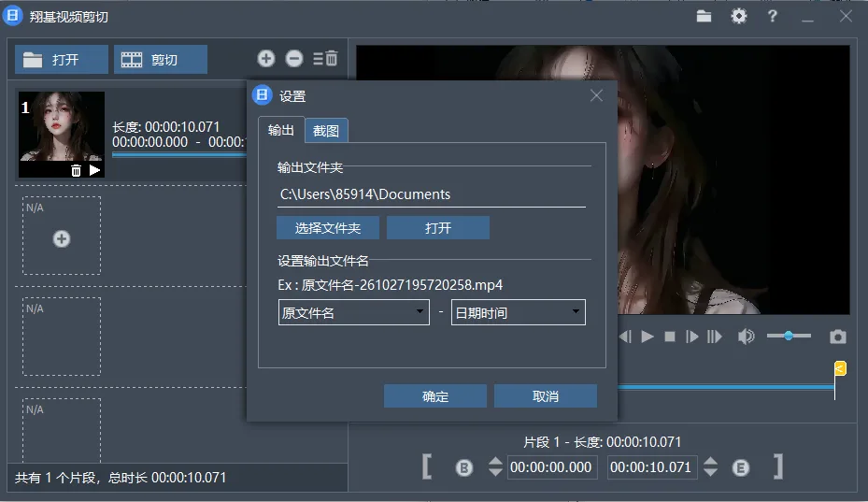
Task: Confirm settings with 确定 button
Action: [x=435, y=396]
